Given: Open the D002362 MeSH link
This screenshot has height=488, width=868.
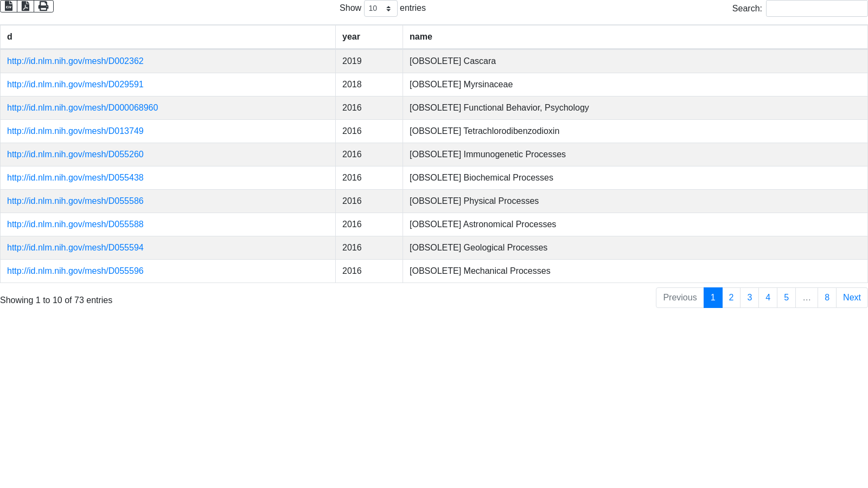Looking at the screenshot, I should tap(75, 61).
